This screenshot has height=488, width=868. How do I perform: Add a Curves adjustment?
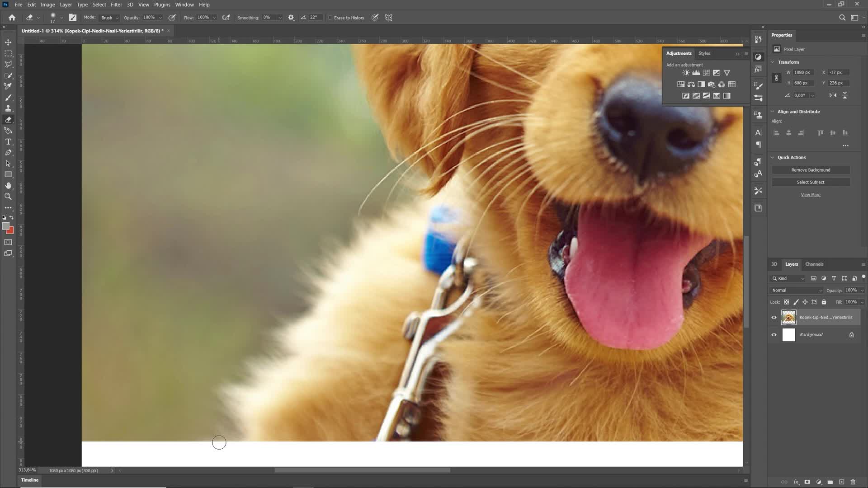tap(706, 73)
